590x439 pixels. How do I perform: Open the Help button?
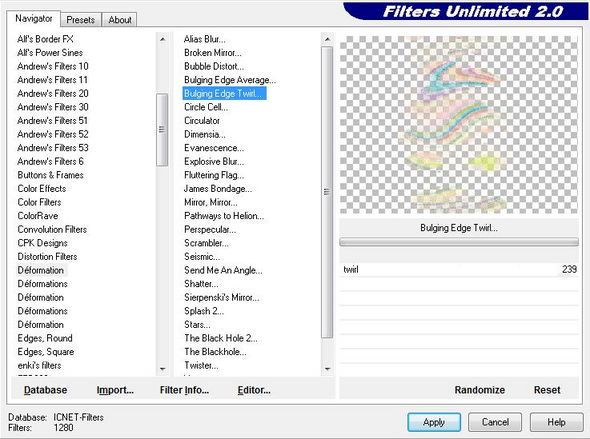click(556, 422)
